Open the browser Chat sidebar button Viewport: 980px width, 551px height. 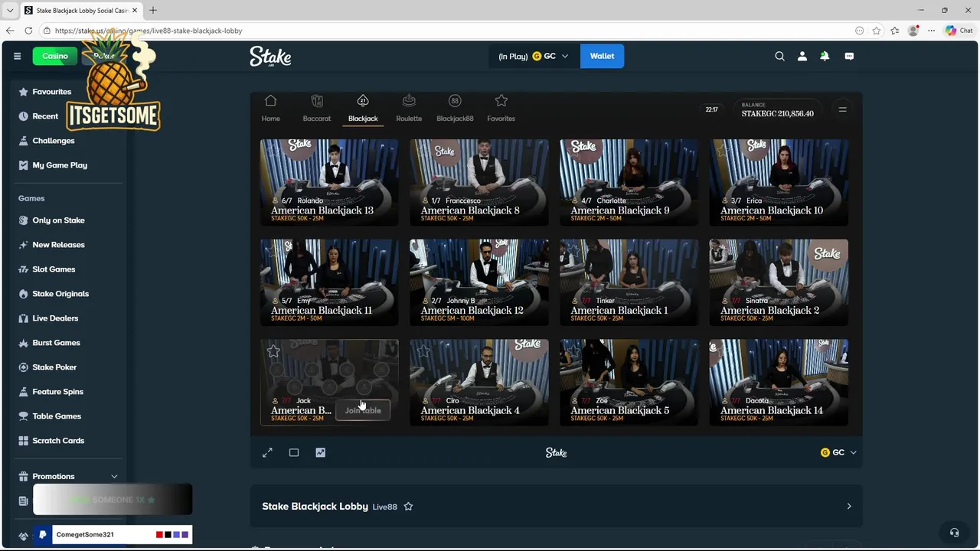tap(959, 31)
